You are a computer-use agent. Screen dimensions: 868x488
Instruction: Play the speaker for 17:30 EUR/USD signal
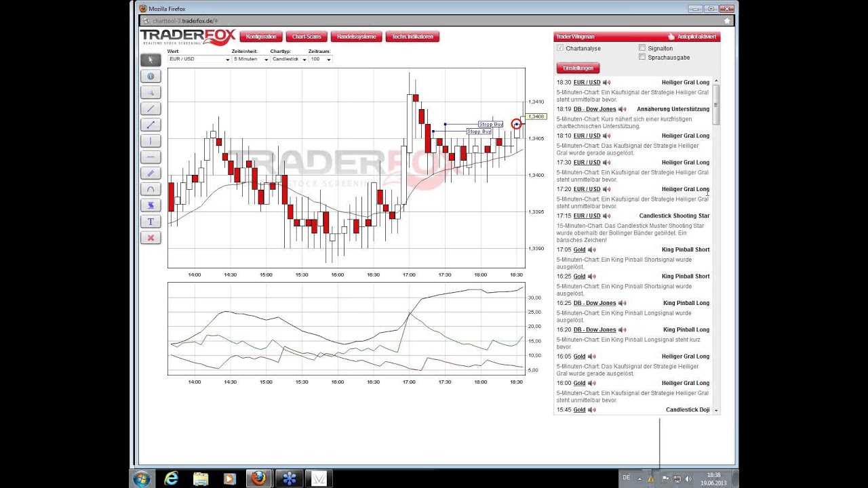tap(607, 163)
